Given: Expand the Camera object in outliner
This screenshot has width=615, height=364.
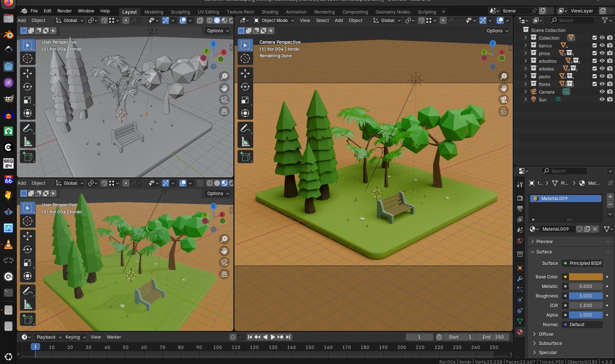Looking at the screenshot, I should pos(525,92).
